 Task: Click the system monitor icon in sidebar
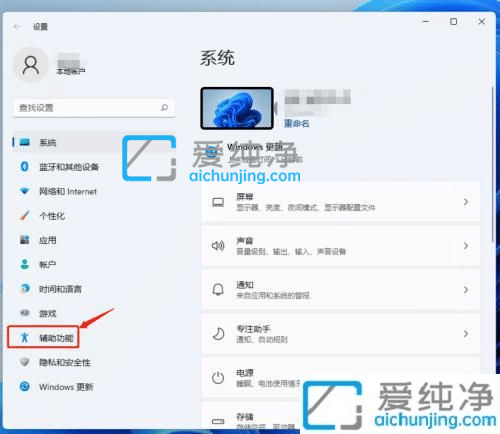pyautogui.click(x=25, y=142)
